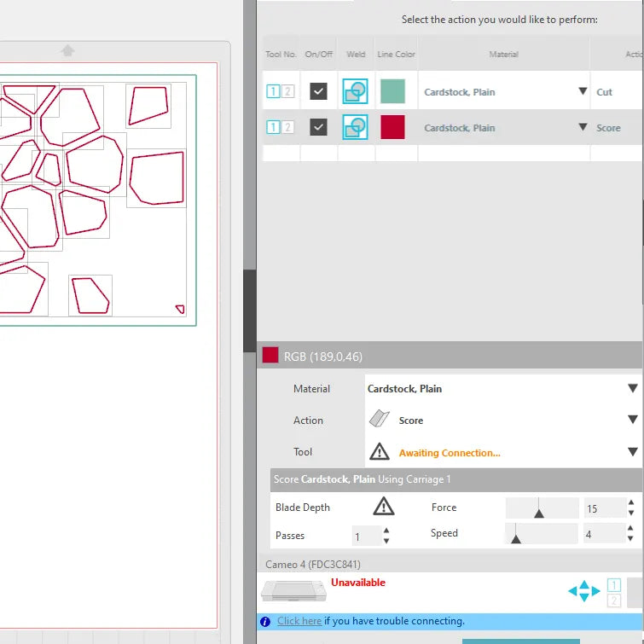This screenshot has height=644, width=644.
Task: Click the Line Color column header
Action: 396,55
